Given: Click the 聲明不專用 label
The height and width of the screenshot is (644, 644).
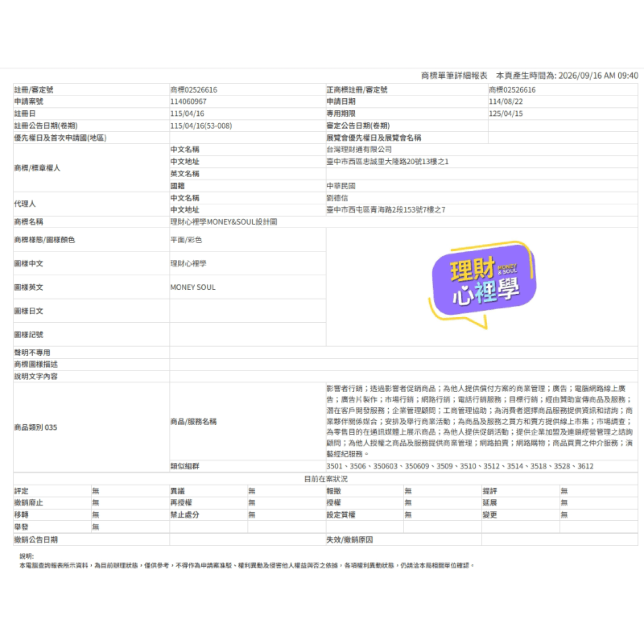Looking at the screenshot, I should click(32, 353).
